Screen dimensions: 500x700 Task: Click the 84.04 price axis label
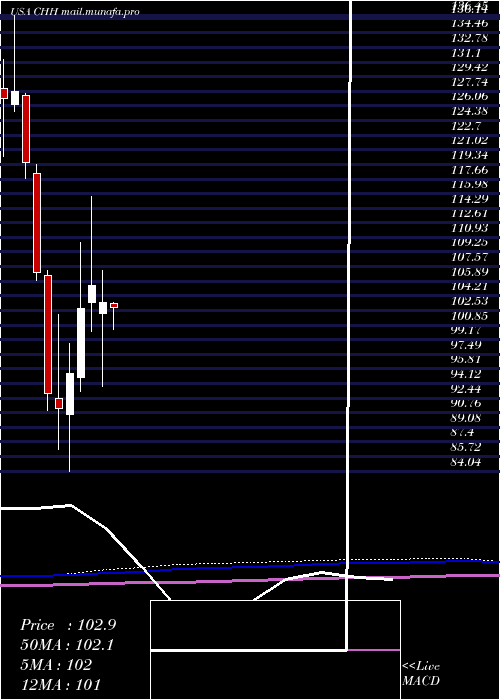coord(466,462)
